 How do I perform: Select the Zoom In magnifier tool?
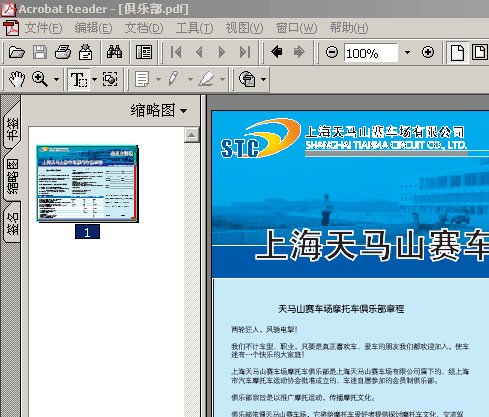[40, 79]
